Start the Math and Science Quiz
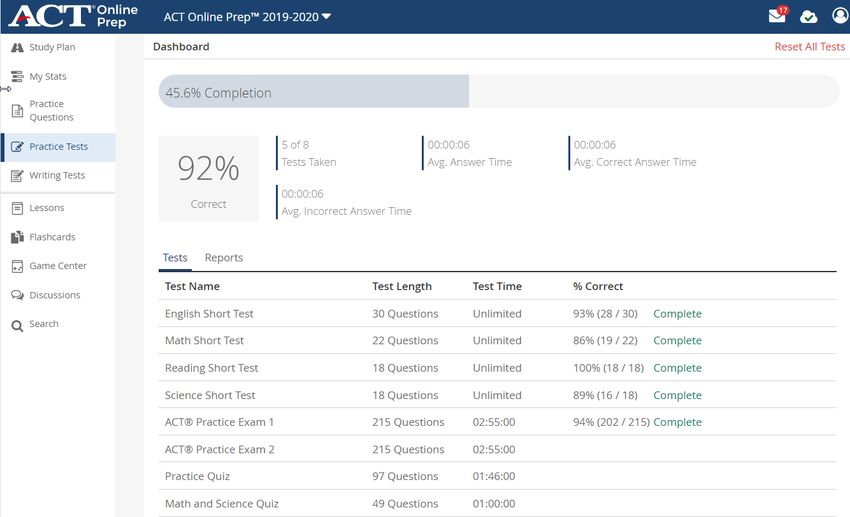The image size is (850, 517). [497, 503]
